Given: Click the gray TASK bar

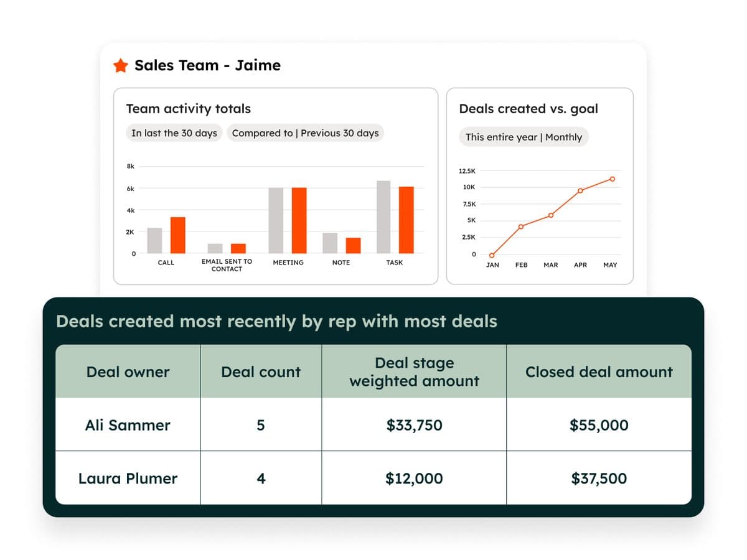Looking at the screenshot, I should (x=383, y=217).
